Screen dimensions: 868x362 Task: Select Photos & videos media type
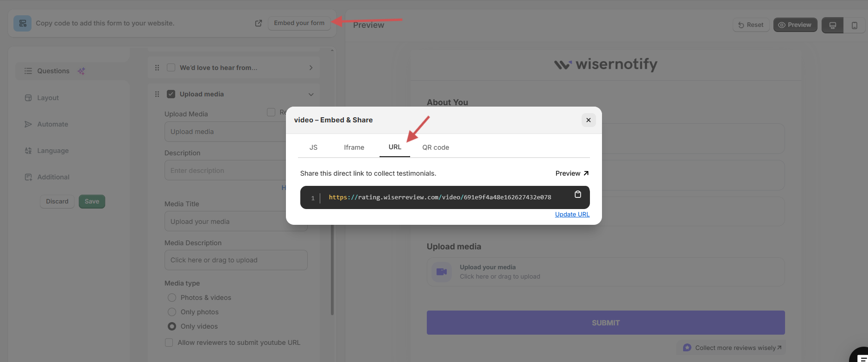tap(172, 298)
